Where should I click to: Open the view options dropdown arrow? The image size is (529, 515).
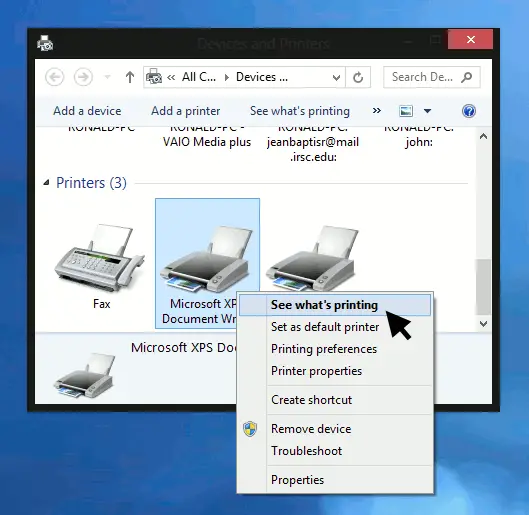click(427, 111)
